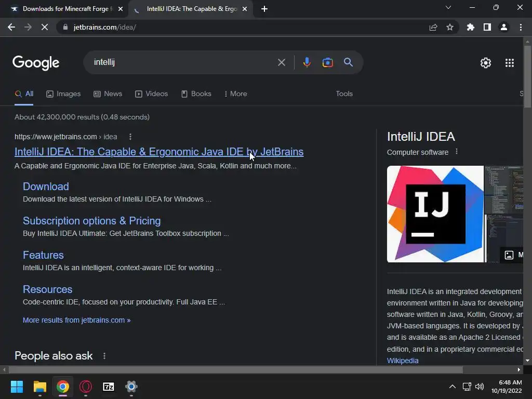Show hidden tray icons chevron
Viewport: 532px width, 399px height.
pos(453,387)
